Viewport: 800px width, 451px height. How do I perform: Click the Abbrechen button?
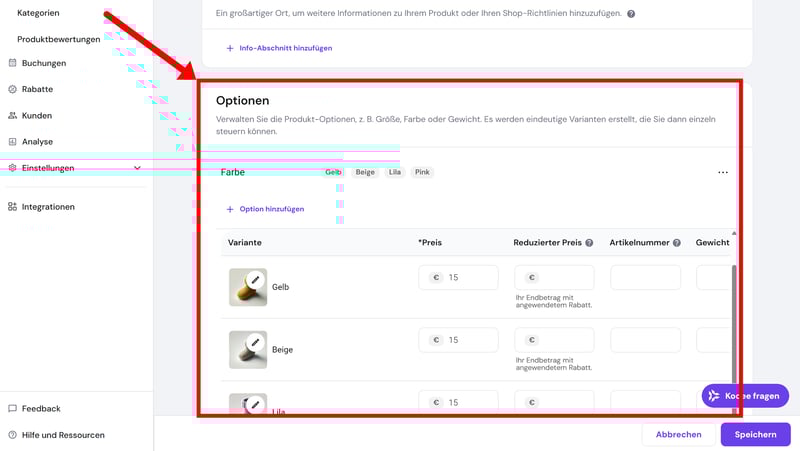(x=678, y=435)
